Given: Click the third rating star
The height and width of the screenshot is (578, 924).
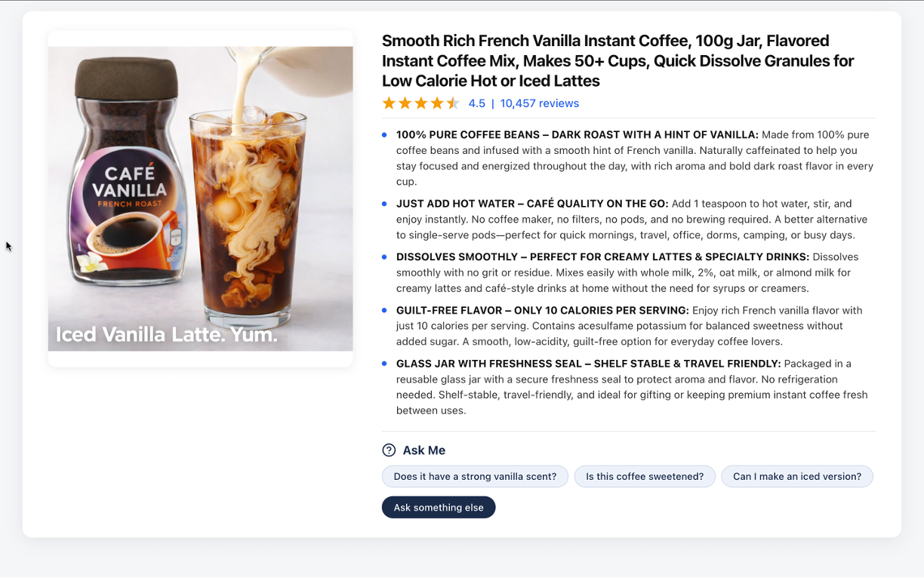Looking at the screenshot, I should coord(421,103).
